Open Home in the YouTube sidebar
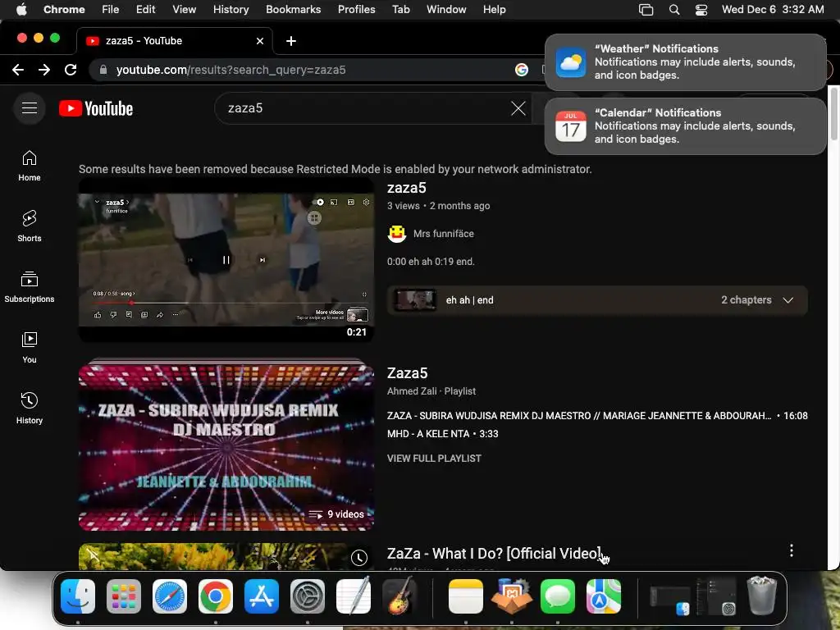Image resolution: width=840 pixels, height=630 pixels. coord(30,166)
